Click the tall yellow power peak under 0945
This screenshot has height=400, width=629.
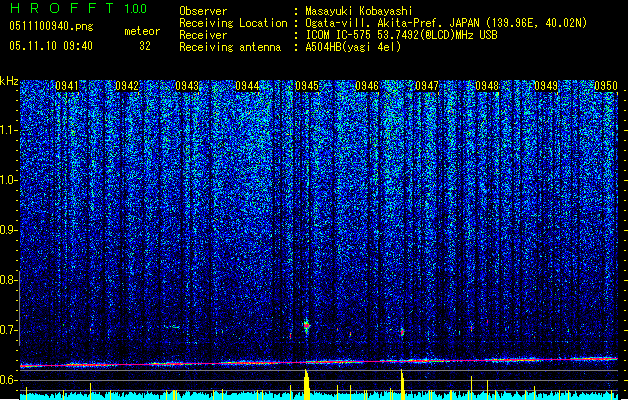(x=306, y=385)
